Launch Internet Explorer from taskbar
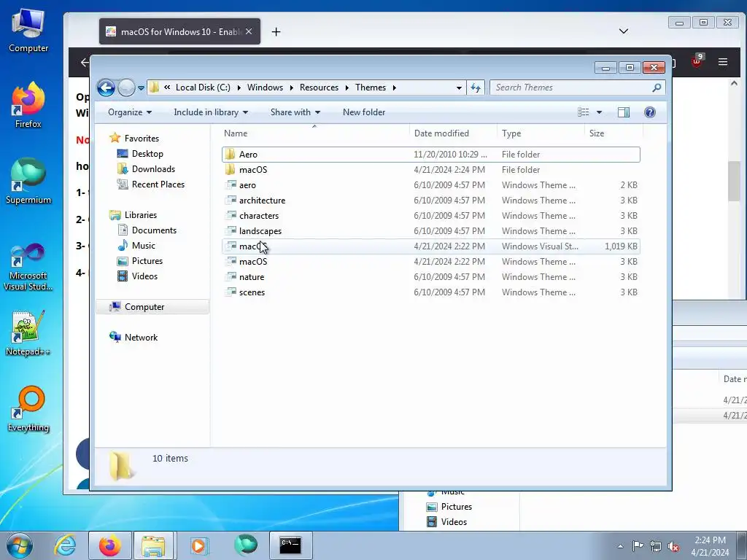The width and height of the screenshot is (747, 560). [x=65, y=545]
